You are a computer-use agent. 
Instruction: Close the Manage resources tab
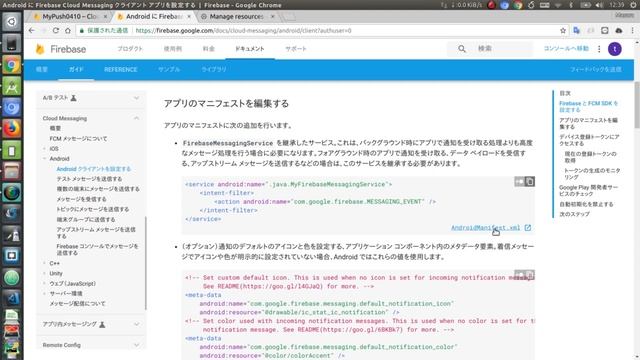pos(273,17)
